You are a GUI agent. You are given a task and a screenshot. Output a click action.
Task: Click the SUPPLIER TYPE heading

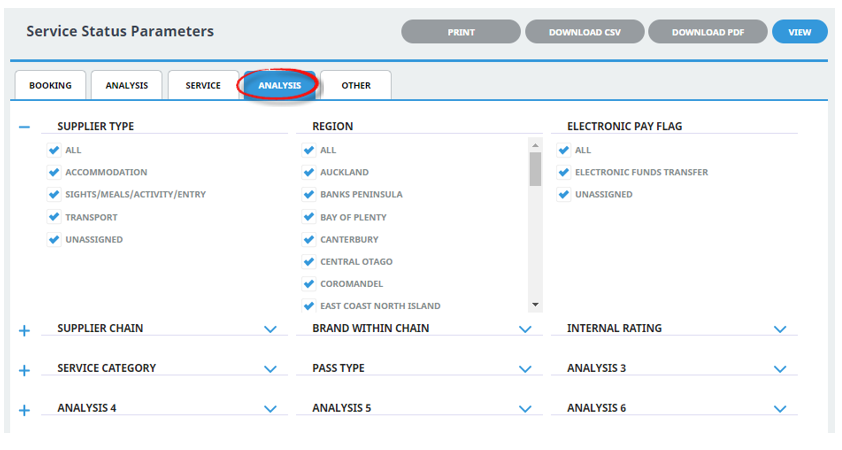point(96,126)
